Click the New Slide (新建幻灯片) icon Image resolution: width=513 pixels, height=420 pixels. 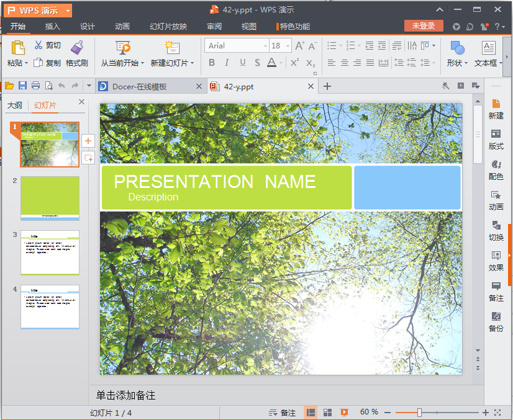coord(172,48)
